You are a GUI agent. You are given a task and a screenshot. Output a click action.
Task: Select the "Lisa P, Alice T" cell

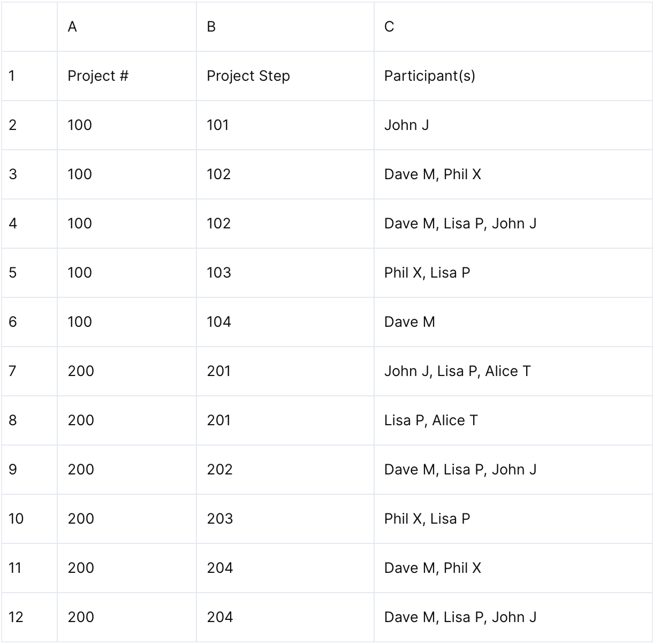[x=513, y=420]
